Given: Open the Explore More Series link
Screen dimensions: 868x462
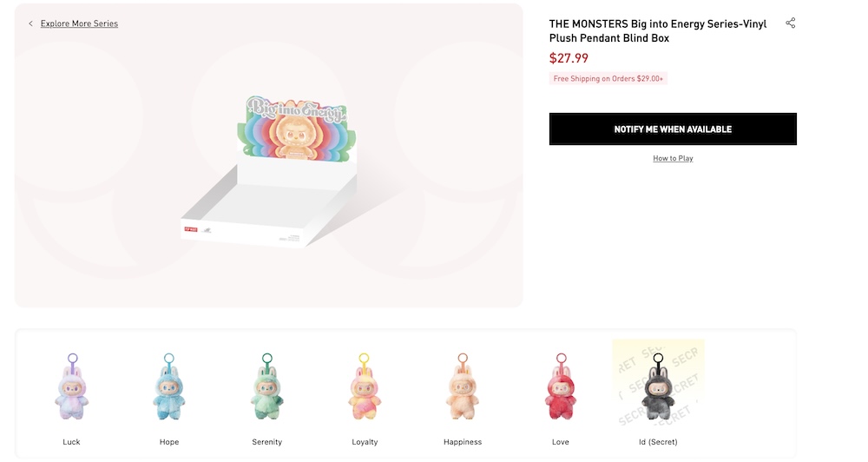Looking at the screenshot, I should click(79, 23).
